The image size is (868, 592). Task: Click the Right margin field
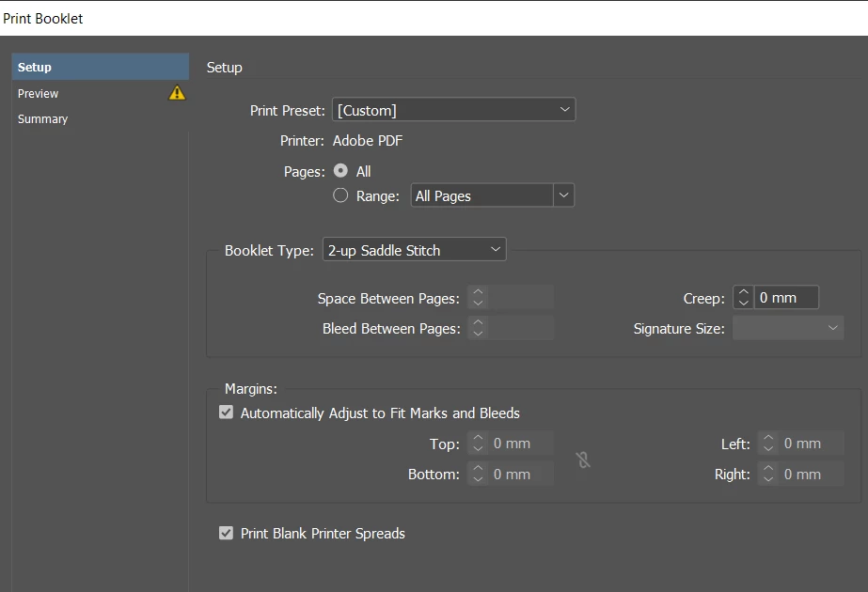click(x=811, y=475)
